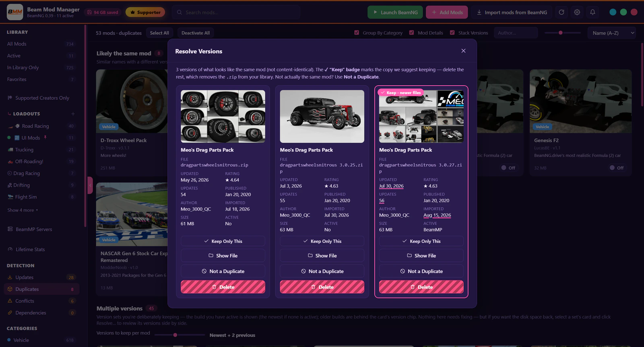The height and width of the screenshot is (347, 644).
Task: Open the Author filter field
Action: pyautogui.click(x=516, y=33)
